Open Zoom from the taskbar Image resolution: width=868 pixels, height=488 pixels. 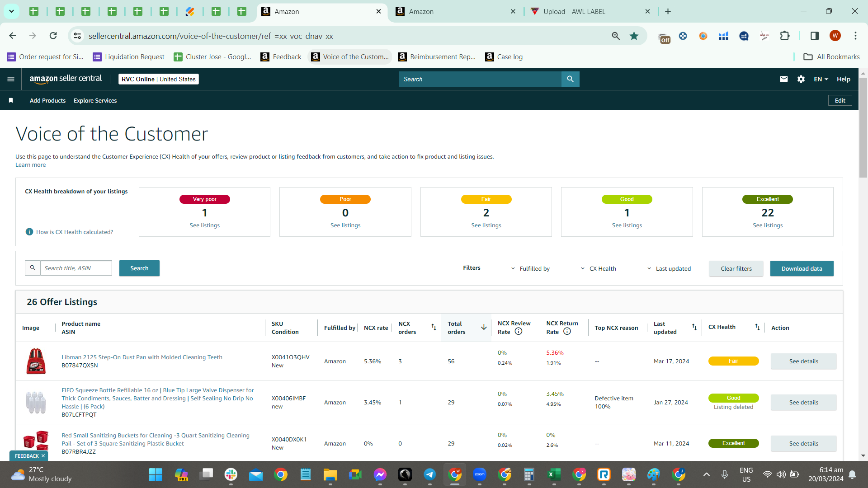480,474
